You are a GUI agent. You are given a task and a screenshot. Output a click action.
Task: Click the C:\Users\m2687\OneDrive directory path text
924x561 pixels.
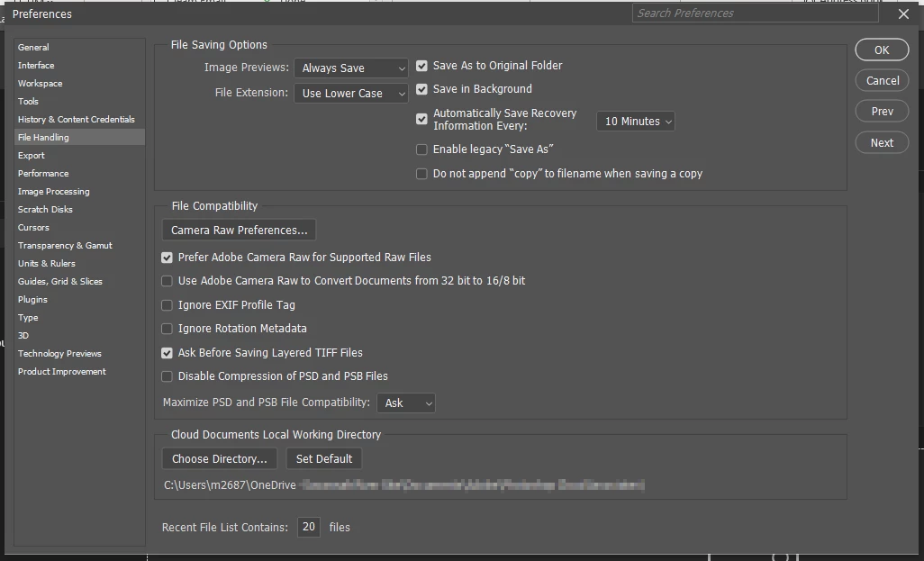pos(230,485)
